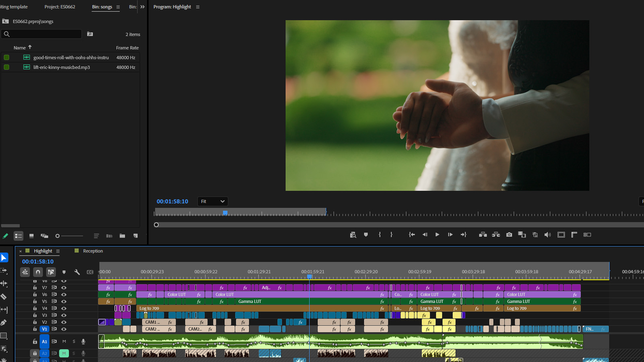
Task: Select the Ripple Edit tool
Action: coord(4,284)
